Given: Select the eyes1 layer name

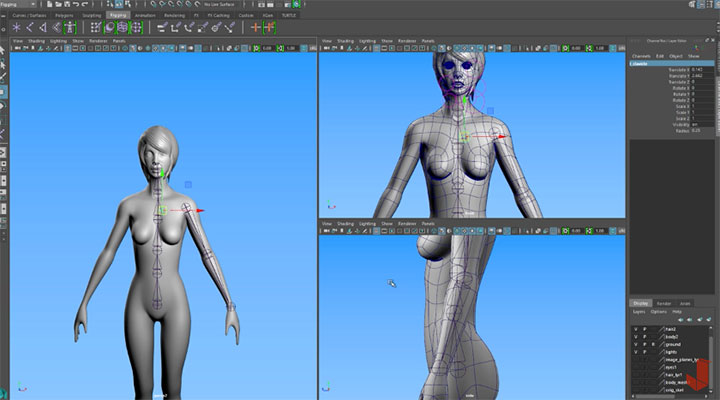Looking at the screenshot, I should pyautogui.click(x=671, y=367).
